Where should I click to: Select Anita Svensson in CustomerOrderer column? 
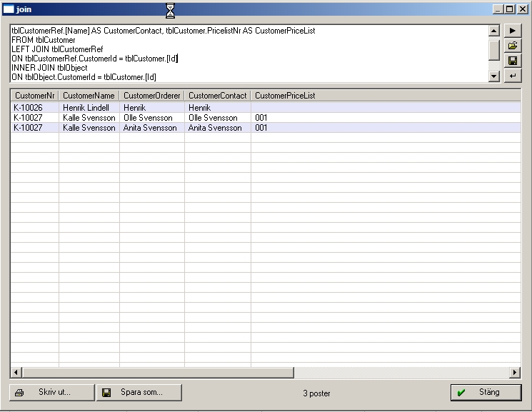tap(151, 128)
